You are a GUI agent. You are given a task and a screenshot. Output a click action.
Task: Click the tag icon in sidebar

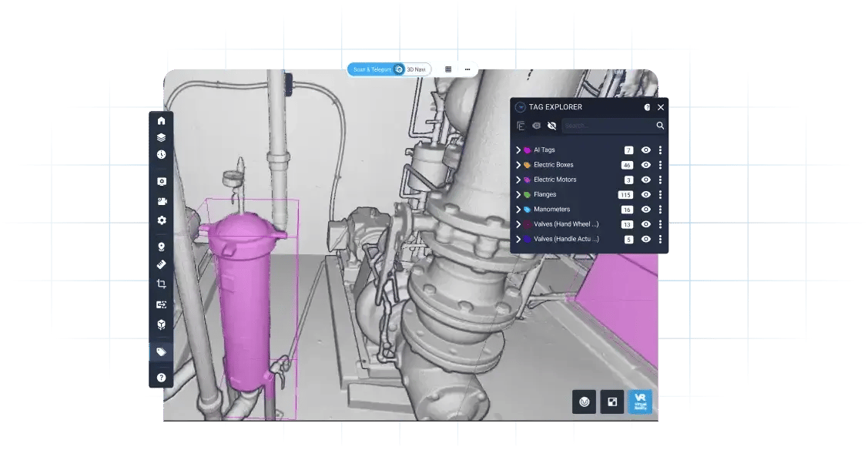[161, 351]
